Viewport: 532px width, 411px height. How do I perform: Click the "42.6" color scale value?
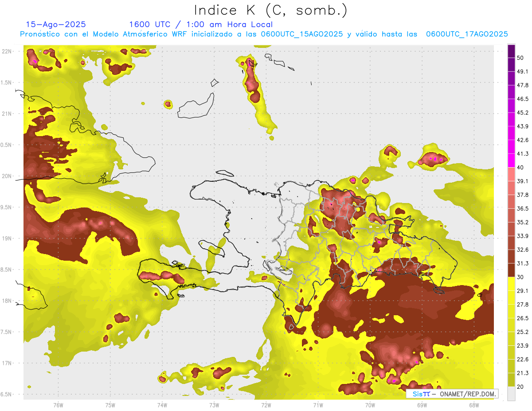pos(523,140)
